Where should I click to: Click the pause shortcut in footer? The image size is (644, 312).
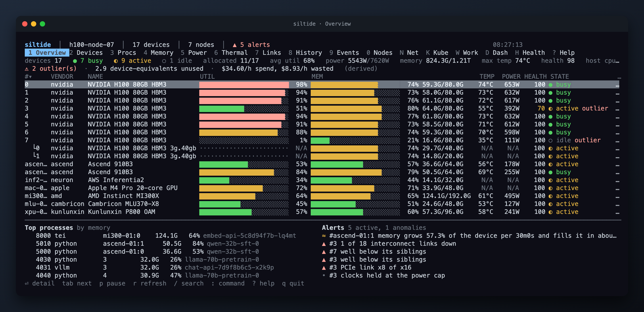coord(112,283)
